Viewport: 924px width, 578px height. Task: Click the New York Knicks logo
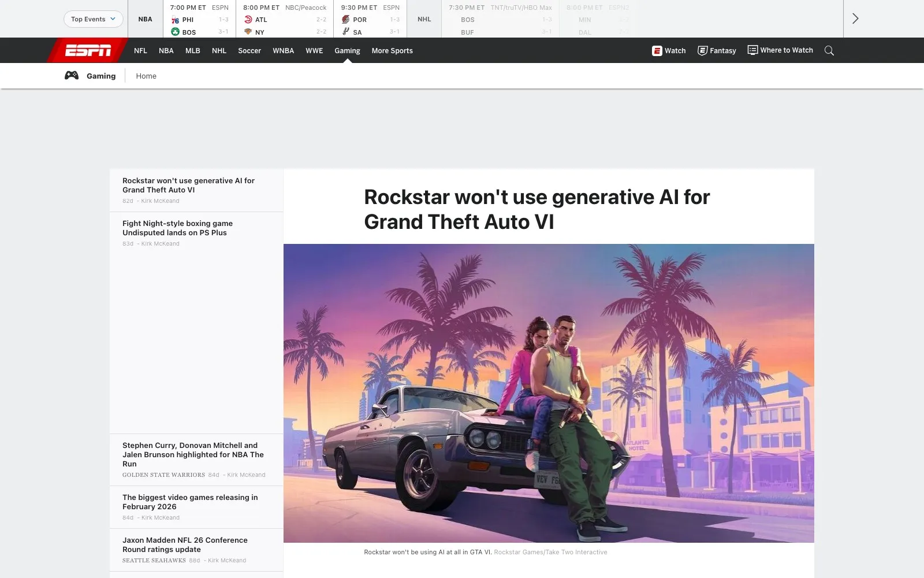coord(248,32)
